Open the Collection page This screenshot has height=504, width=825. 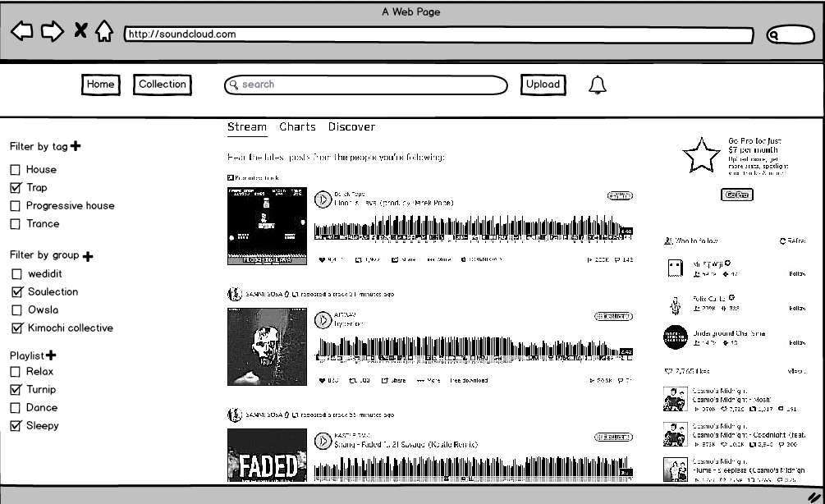point(162,85)
